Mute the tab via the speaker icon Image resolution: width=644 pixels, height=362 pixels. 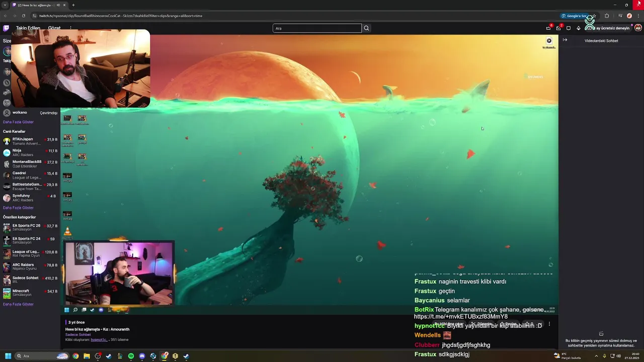tap(58, 5)
